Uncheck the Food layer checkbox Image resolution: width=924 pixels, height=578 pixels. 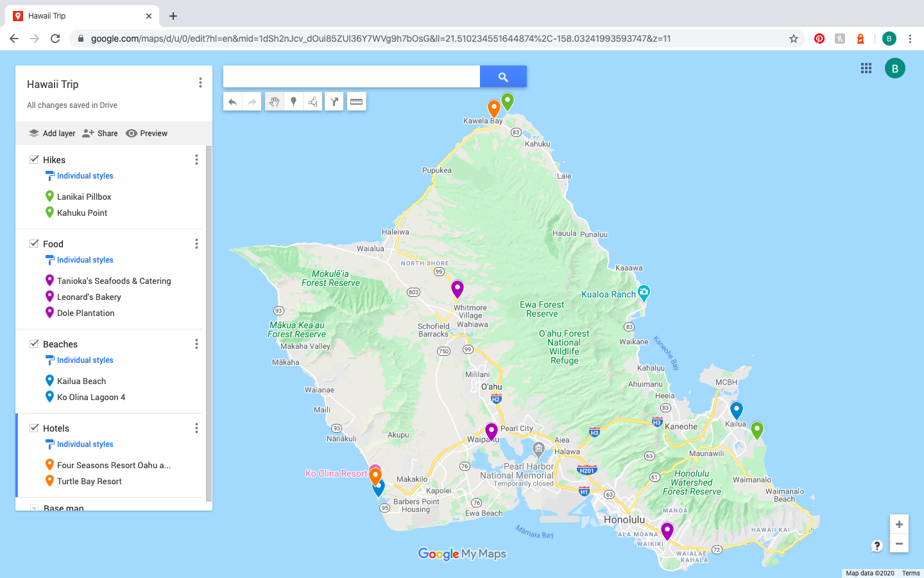(x=34, y=243)
